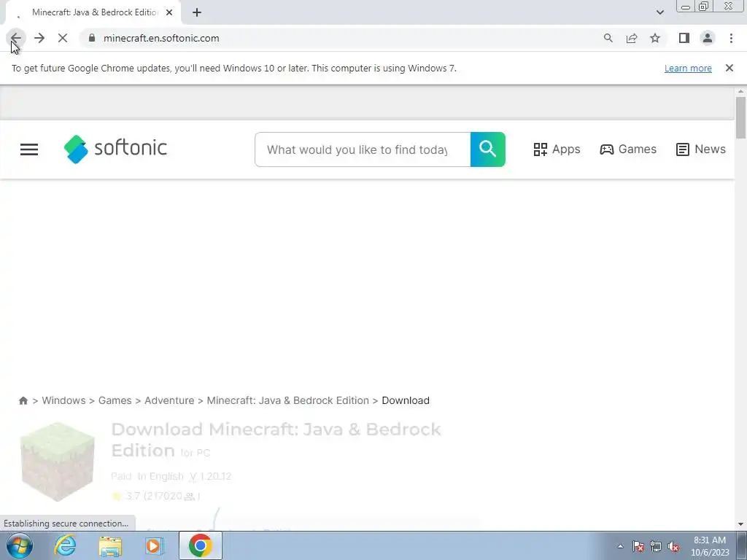Screen dimensions: 747x560
Task: Open the Windows Start menu
Action: point(20,545)
